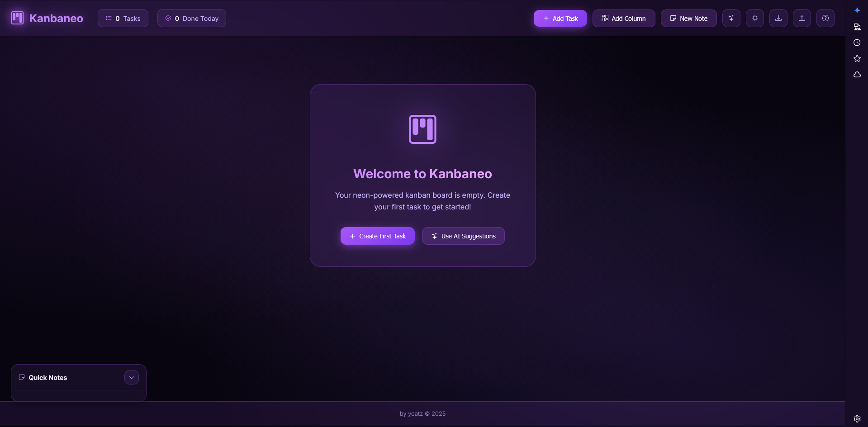Export the board via the upload icon
868x427 pixels.
pyautogui.click(x=802, y=18)
